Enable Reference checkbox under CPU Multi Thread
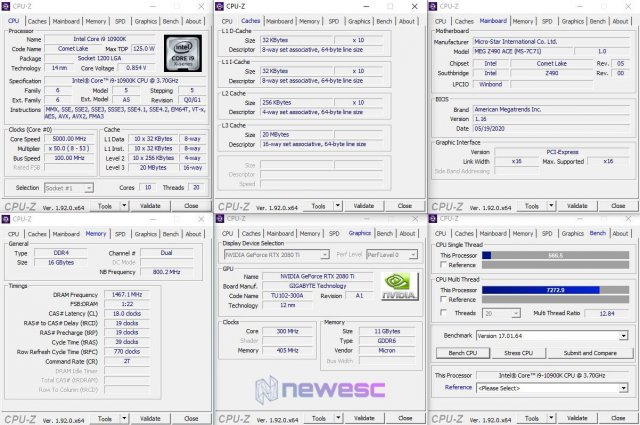Image resolution: width=640 pixels, height=425 pixels. point(442,299)
